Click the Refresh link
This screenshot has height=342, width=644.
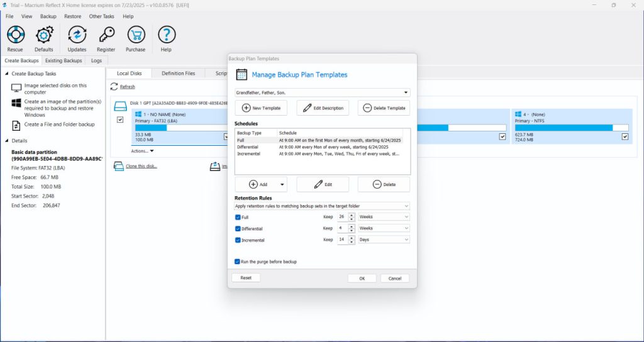pyautogui.click(x=127, y=87)
